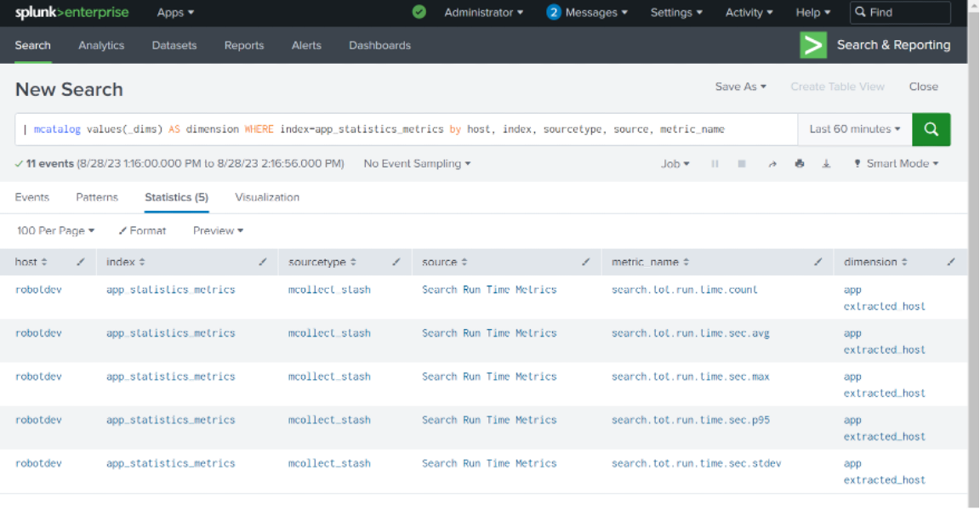Open the Last 60 minutes time picker
The image size is (980, 510).
coord(854,129)
